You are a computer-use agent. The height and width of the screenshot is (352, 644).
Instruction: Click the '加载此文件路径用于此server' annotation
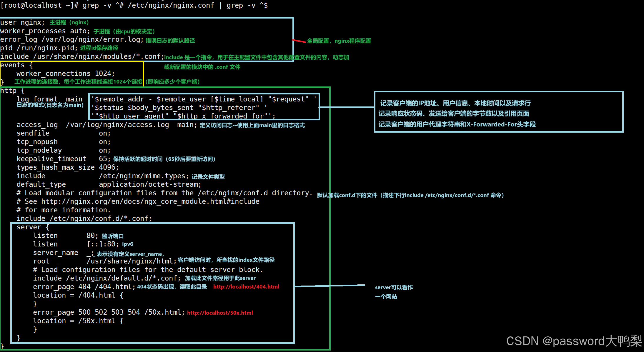tap(220, 278)
